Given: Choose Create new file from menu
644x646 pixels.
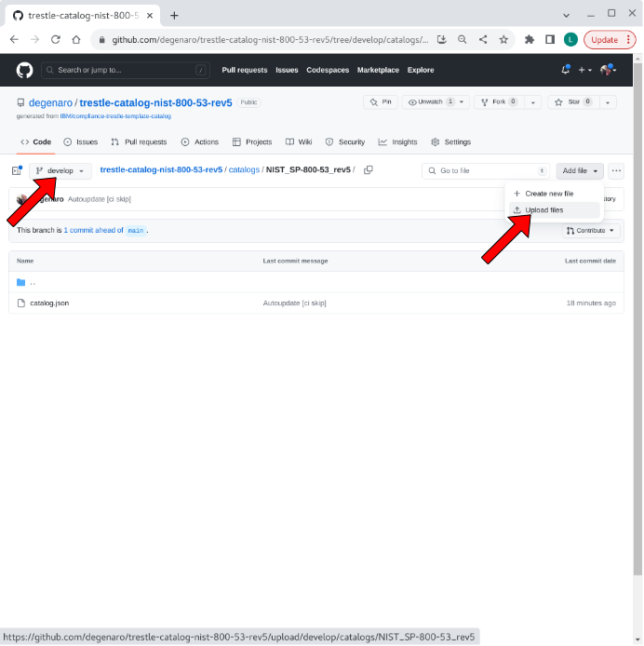Looking at the screenshot, I should click(554, 194).
